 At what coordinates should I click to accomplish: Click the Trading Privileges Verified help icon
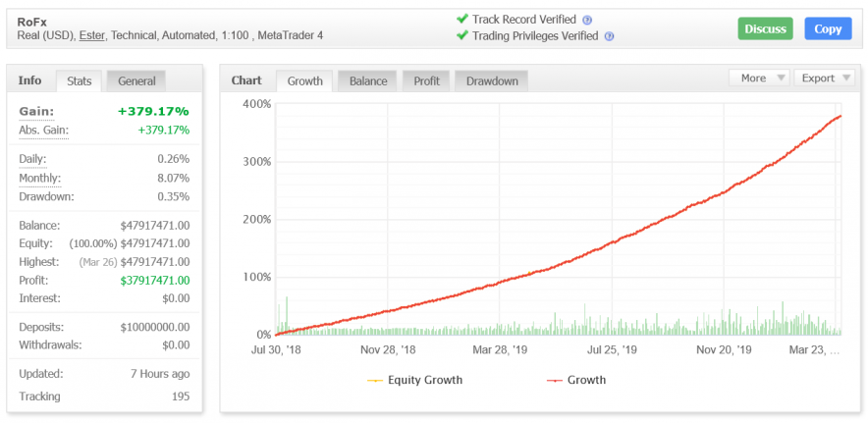coord(609,37)
